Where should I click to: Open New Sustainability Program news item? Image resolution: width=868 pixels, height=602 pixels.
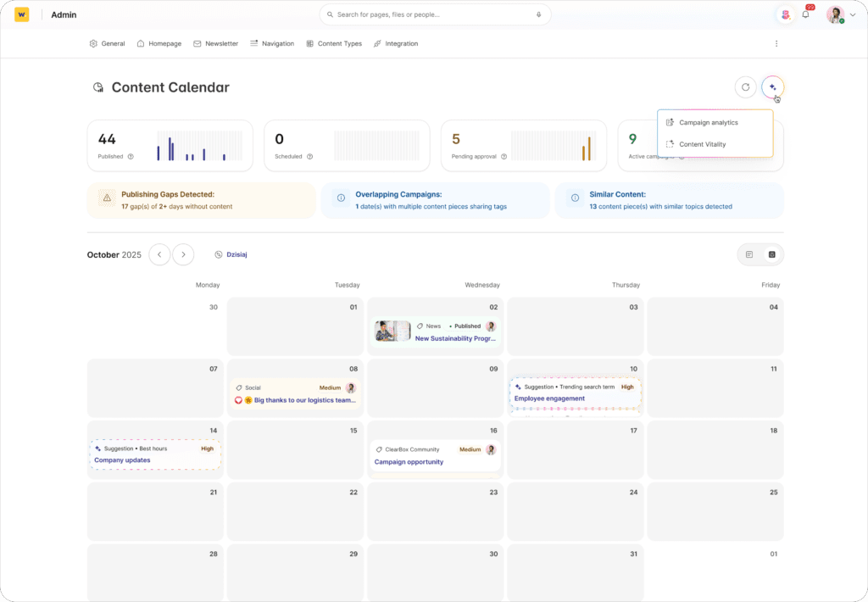click(x=454, y=338)
